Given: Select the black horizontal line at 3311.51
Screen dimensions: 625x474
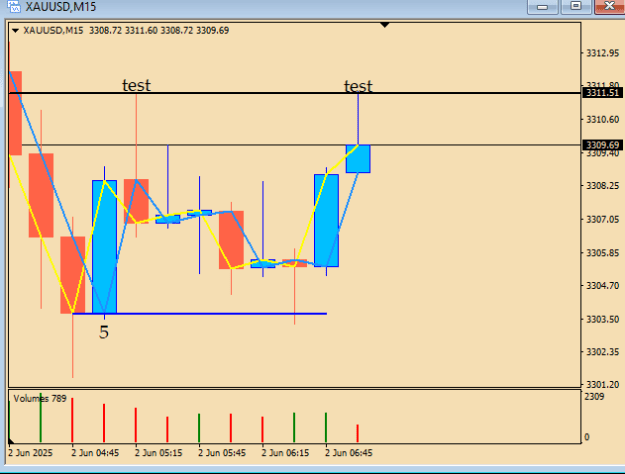Looking at the screenshot, I should (295, 93).
